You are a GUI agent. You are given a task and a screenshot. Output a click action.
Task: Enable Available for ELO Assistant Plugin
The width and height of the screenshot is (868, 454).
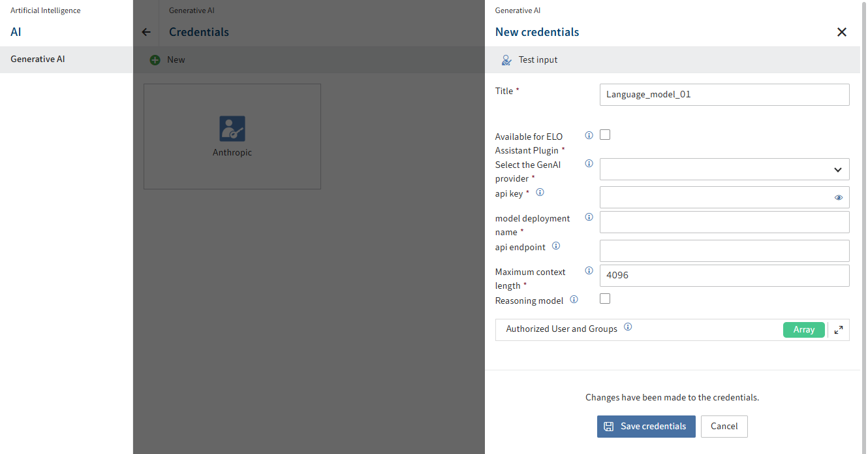pyautogui.click(x=605, y=134)
